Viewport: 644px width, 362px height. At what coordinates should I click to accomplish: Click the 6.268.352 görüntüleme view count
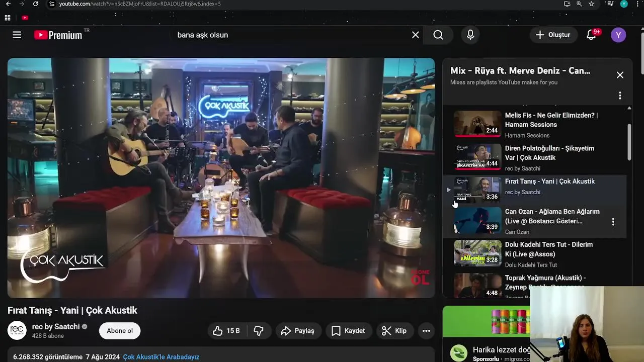[48, 357]
